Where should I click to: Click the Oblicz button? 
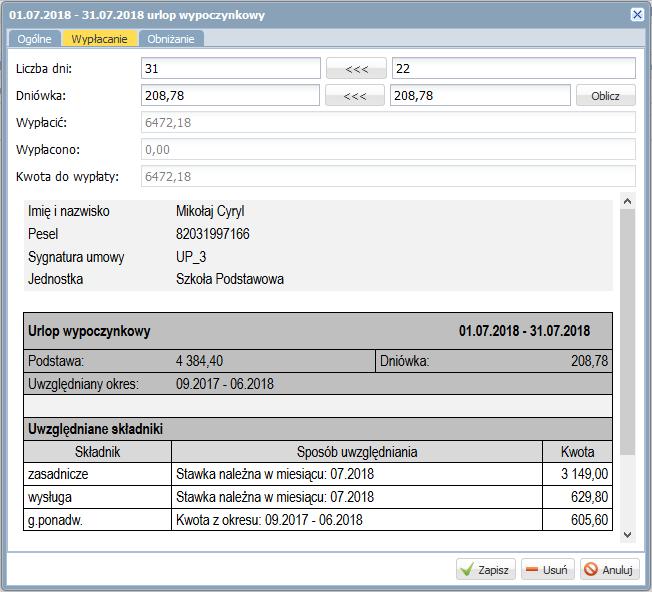click(x=605, y=96)
